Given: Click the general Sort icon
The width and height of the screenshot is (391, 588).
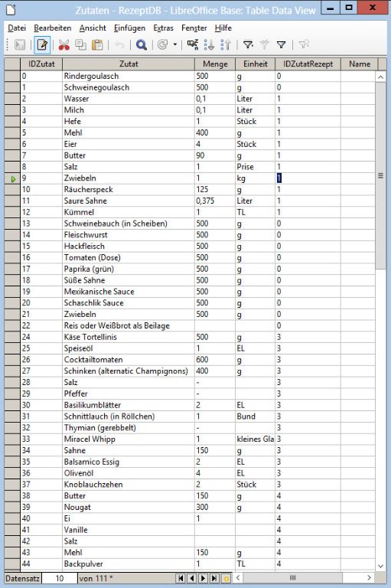Looking at the screenshot, I should coord(193,45).
